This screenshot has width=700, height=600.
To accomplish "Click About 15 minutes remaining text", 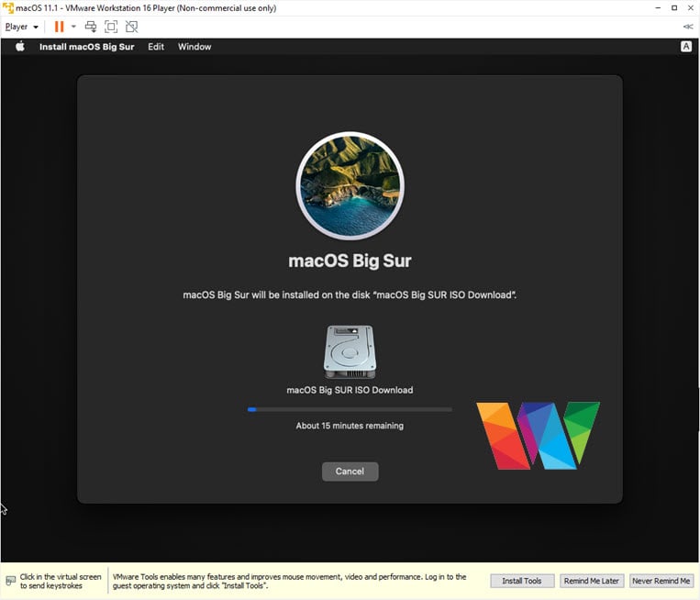I will [350, 426].
